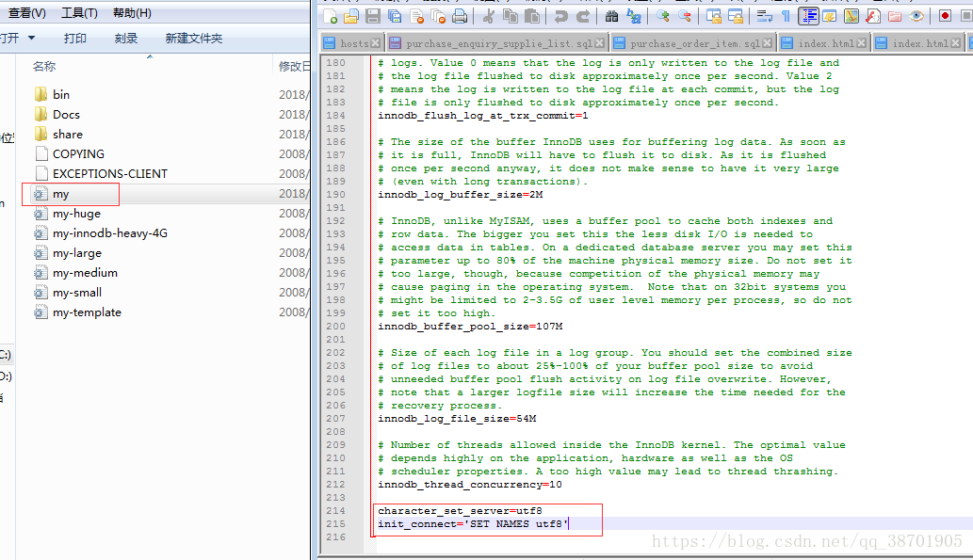The image size is (973, 560).
Task: Save the current file via toolbar
Action: click(x=373, y=16)
